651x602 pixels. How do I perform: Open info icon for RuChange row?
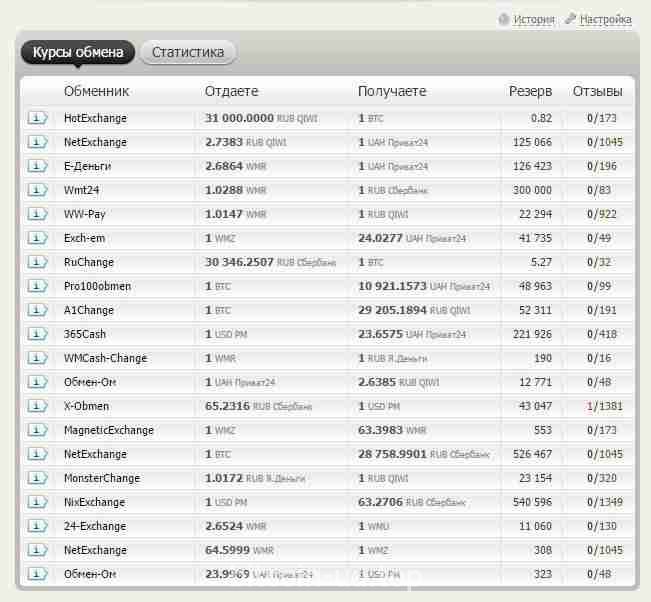[37, 262]
